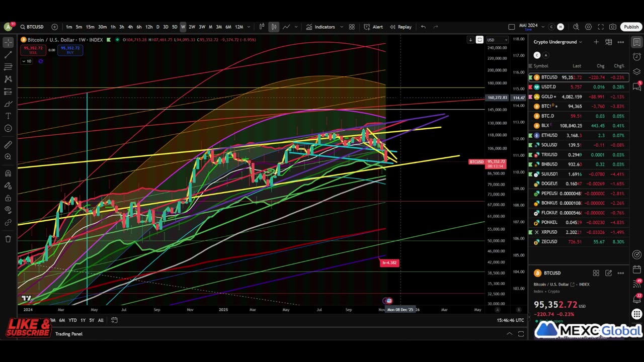Expand the timeframe list dropdown arrow
The width and height of the screenshot is (644, 362).
[249, 27]
